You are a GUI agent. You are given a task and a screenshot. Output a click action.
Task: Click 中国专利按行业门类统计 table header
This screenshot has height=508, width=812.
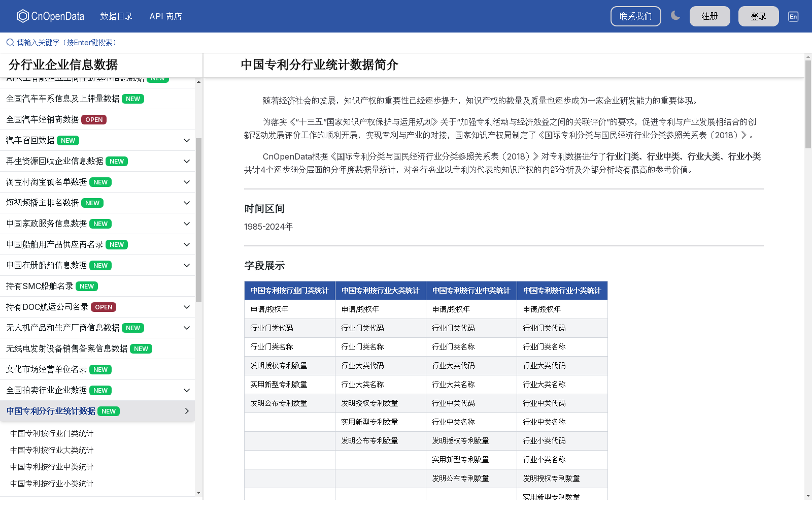(x=290, y=291)
